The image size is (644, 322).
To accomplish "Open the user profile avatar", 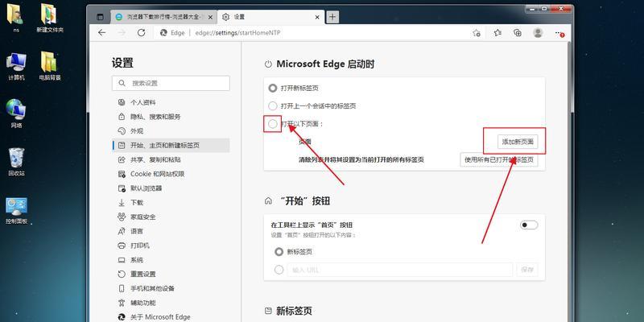I will point(538,33).
